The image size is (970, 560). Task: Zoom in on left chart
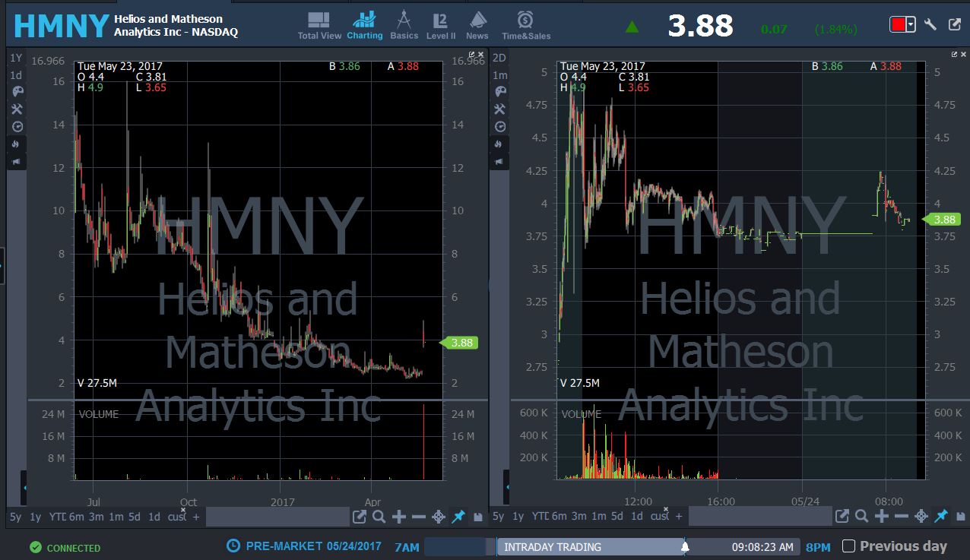(398, 517)
